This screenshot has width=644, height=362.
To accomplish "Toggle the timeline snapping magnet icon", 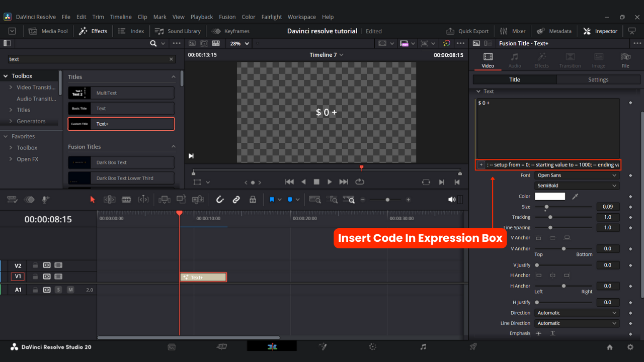I will 220,200.
